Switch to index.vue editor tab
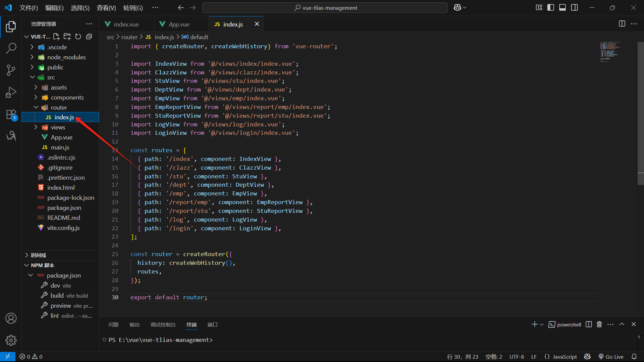 (126, 24)
